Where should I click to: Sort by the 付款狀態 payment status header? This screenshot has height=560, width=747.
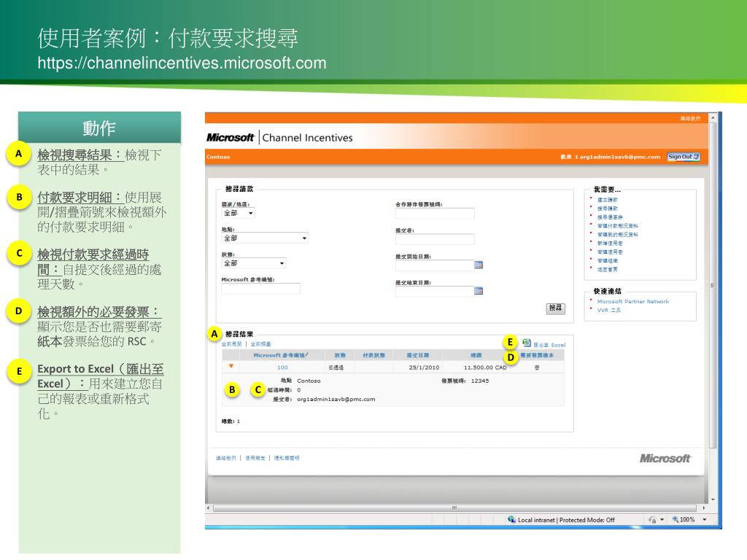pos(374,355)
